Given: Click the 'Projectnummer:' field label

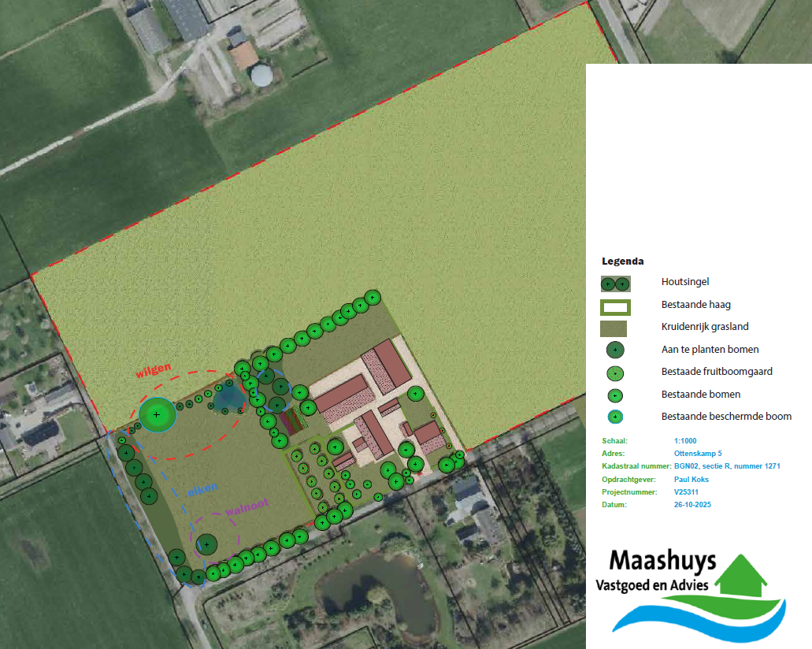Looking at the screenshot, I should point(627,492).
